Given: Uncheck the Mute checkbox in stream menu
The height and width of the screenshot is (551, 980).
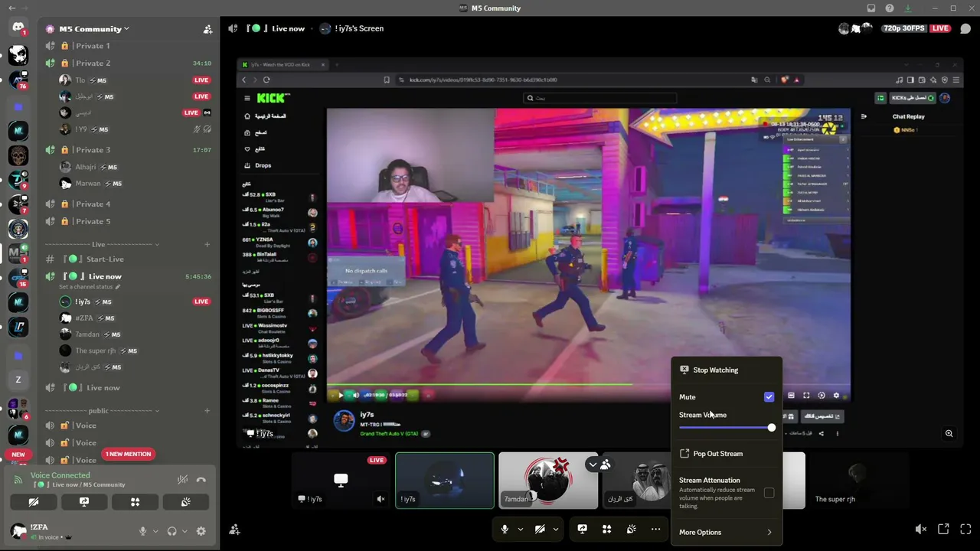Looking at the screenshot, I should click(769, 397).
